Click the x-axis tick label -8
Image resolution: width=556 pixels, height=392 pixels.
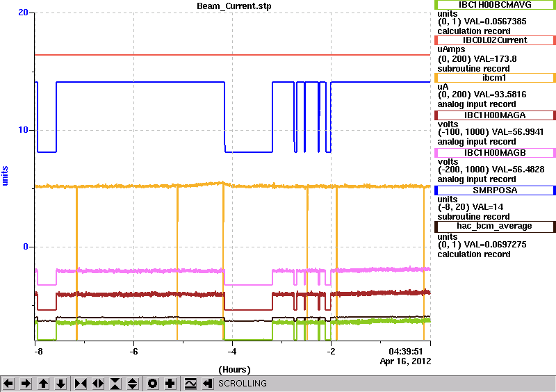(38, 352)
